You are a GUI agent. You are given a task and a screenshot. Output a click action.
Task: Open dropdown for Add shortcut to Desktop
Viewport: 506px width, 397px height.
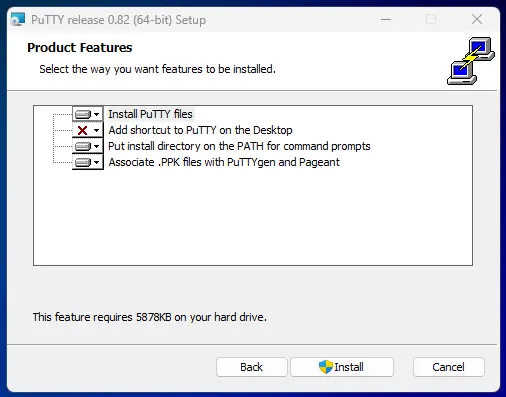tap(88, 130)
